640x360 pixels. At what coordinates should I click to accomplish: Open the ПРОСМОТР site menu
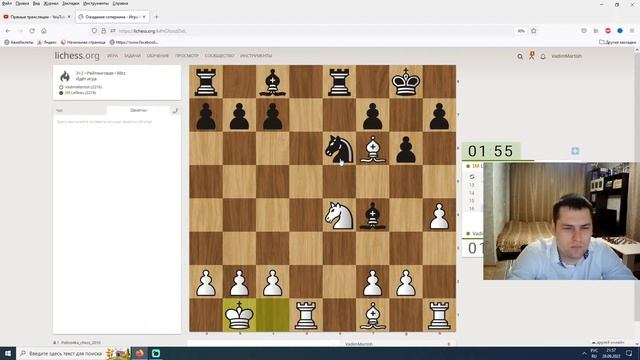pyautogui.click(x=187, y=56)
